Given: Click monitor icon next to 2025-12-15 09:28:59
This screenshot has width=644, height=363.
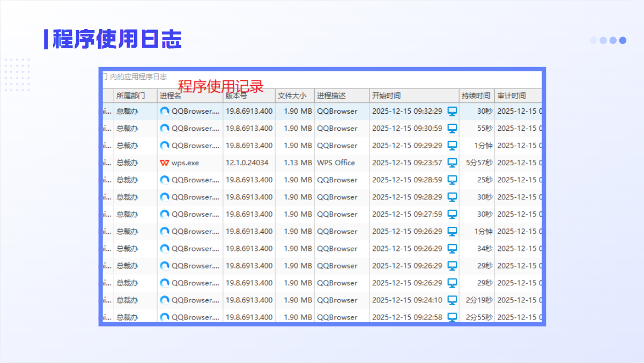Looking at the screenshot, I should (452, 180).
